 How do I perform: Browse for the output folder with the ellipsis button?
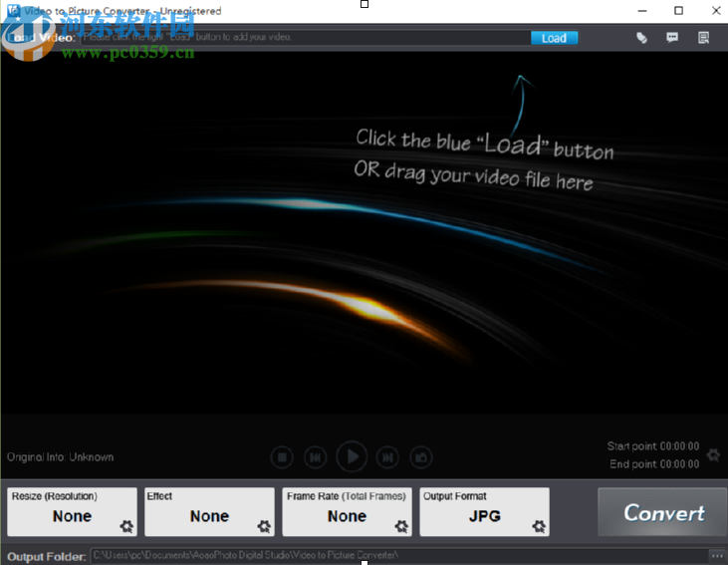tap(717, 555)
